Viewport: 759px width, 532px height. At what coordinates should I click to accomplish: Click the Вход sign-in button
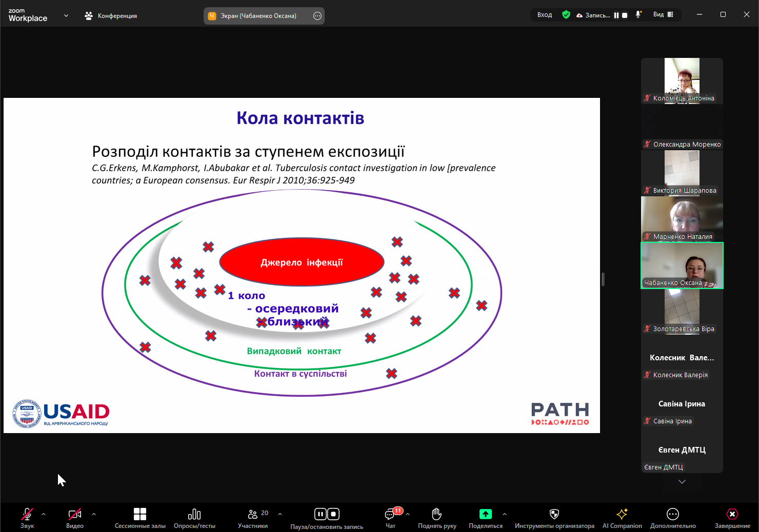[x=545, y=15]
